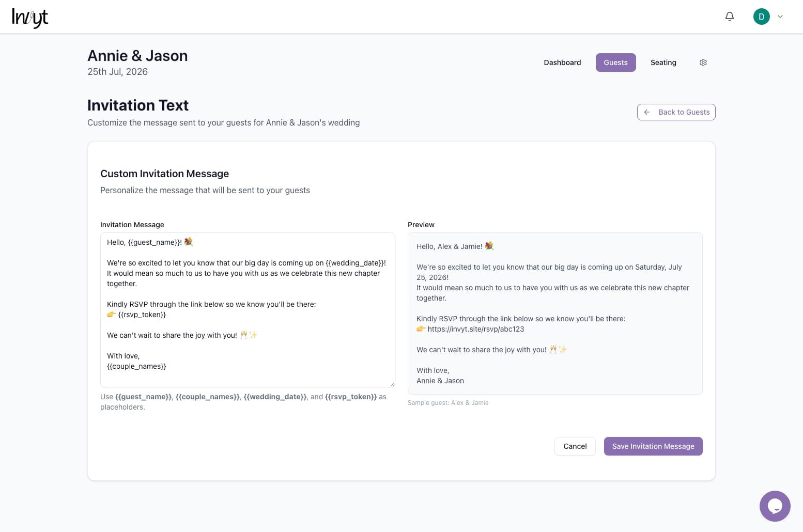Open the Seating tab
Viewport: 803px width, 532px height.
[x=663, y=62]
